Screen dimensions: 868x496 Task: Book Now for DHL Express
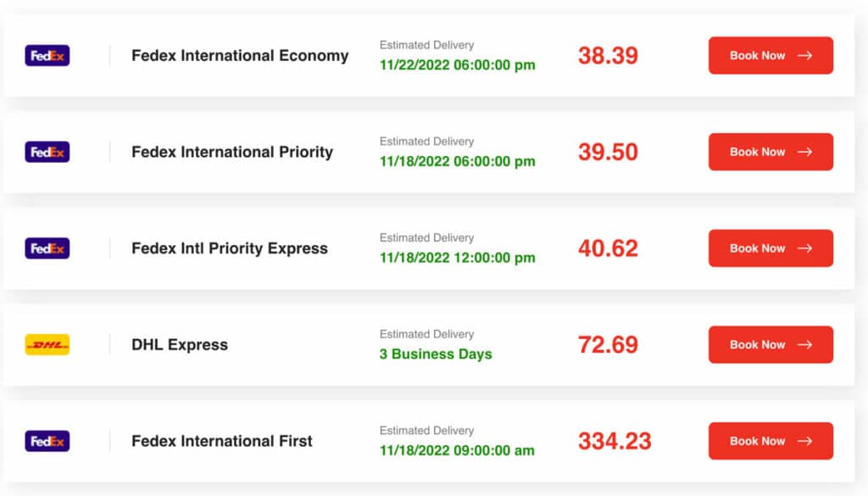point(770,344)
